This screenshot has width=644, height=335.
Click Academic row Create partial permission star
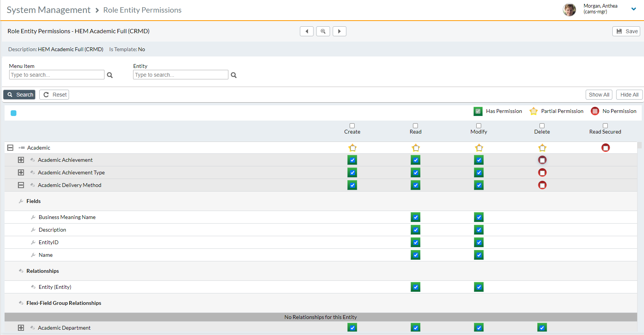click(x=352, y=148)
